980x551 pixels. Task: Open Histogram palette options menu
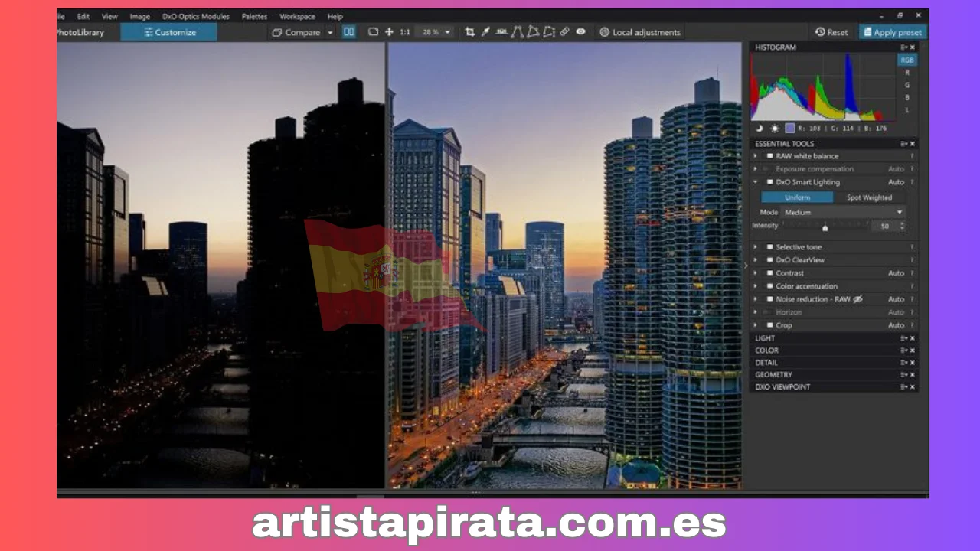coord(903,47)
